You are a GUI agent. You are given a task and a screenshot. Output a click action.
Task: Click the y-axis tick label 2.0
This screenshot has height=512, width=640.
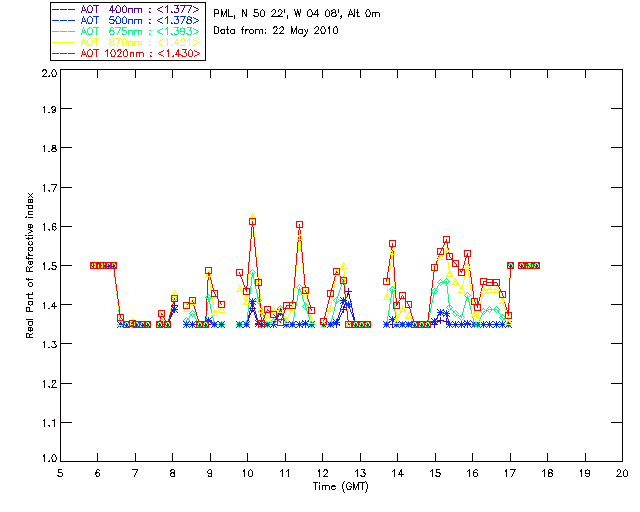[x=49, y=73]
